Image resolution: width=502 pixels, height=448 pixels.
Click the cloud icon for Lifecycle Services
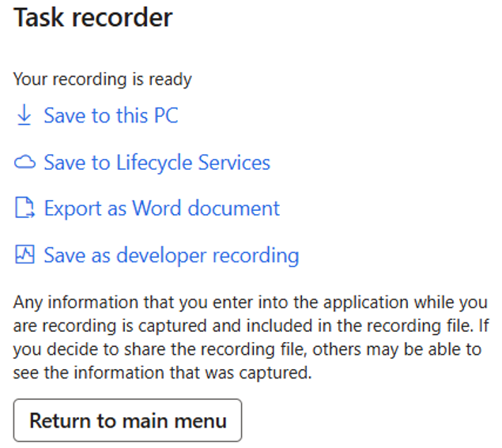(25, 163)
